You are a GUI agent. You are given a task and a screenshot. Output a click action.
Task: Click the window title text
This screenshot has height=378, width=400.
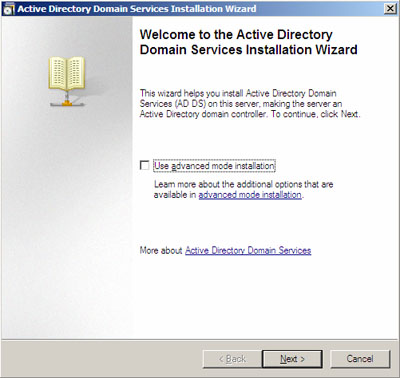137,9
